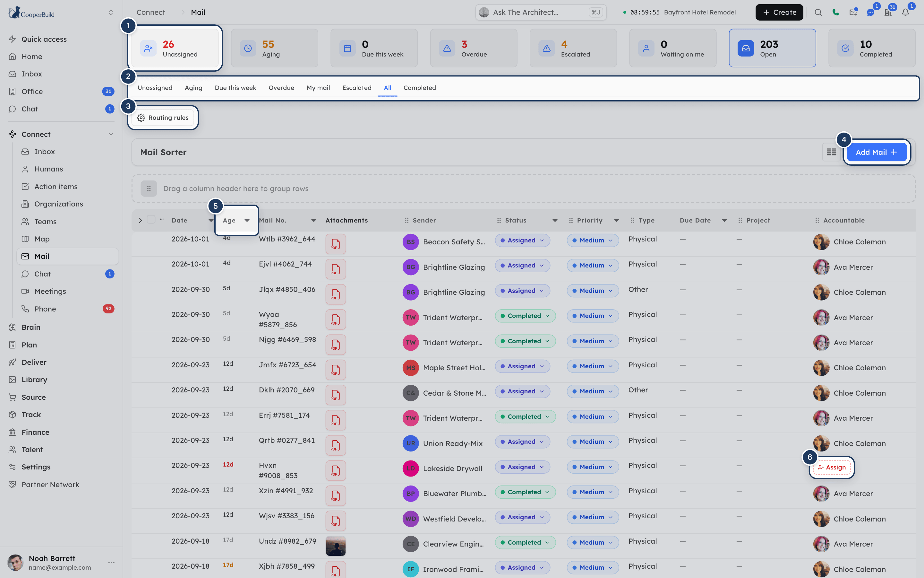Open the chat bubble icon in top bar
The height and width of the screenshot is (578, 924).
[870, 12]
